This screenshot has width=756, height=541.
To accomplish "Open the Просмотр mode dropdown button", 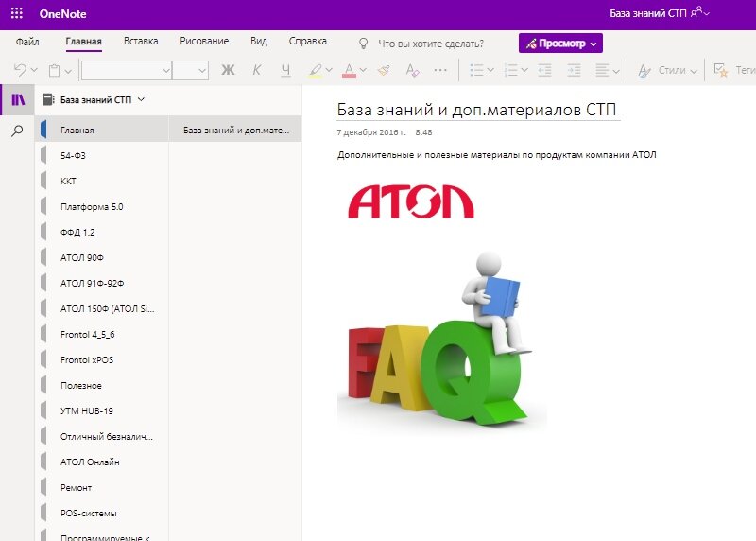I will pos(560,44).
